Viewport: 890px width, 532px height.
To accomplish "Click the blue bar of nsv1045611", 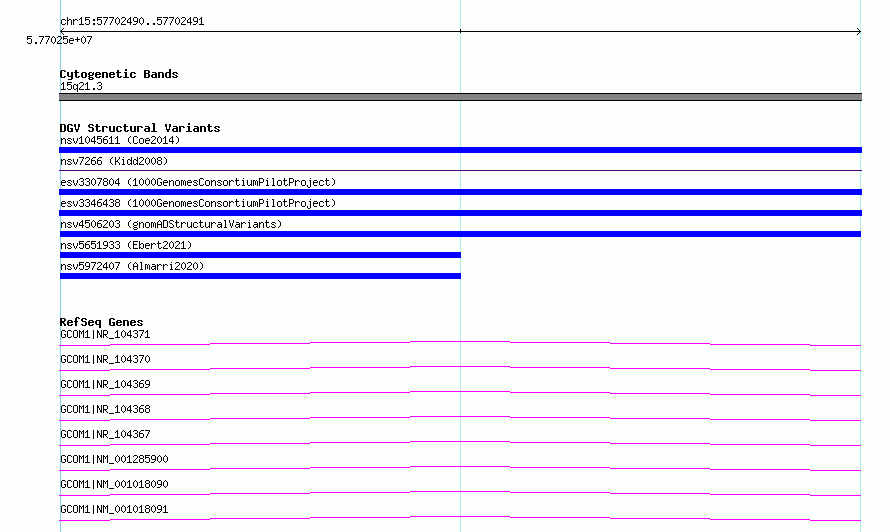I will [460, 150].
